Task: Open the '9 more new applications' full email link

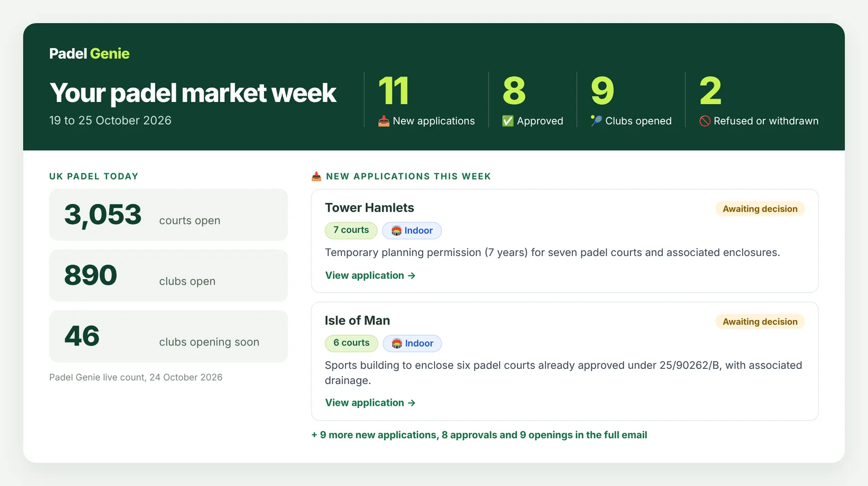Action: pyautogui.click(x=479, y=435)
